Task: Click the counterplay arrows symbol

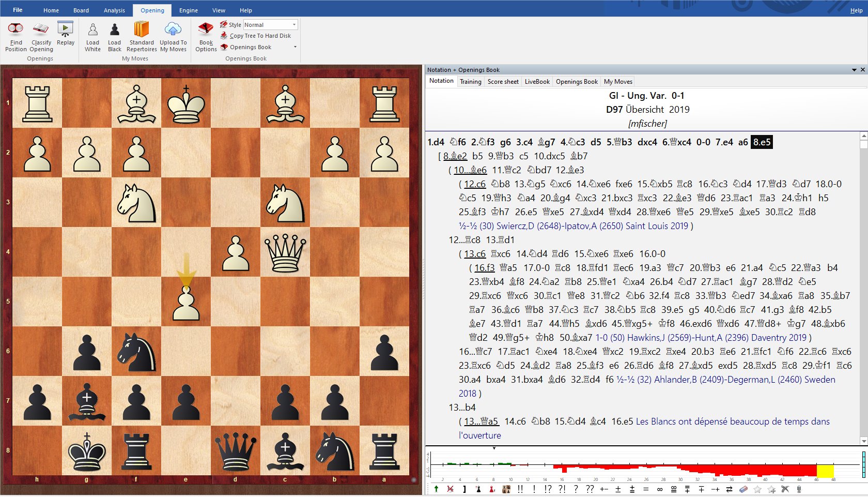Action: [x=730, y=489]
